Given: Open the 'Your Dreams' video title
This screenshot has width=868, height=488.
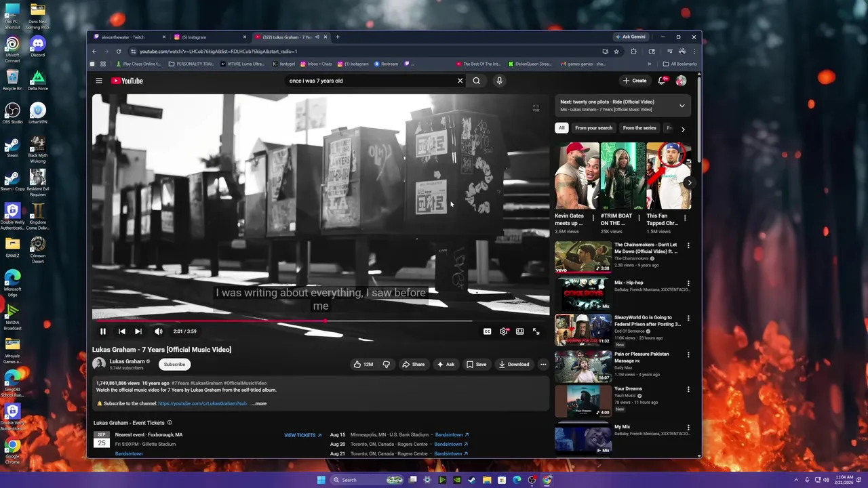Looking at the screenshot, I should tap(628, 389).
